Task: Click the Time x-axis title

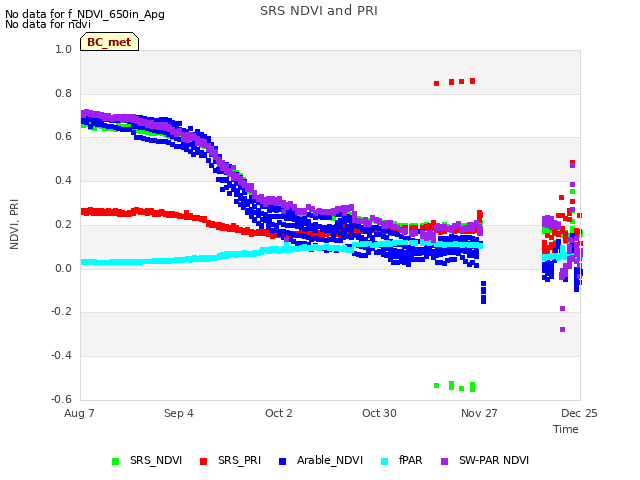Action: 566,429
